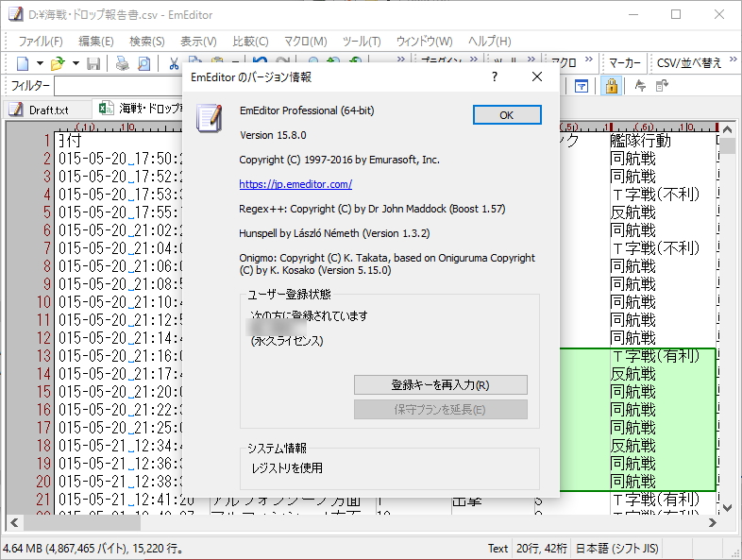Click the vertical scrollbar up arrow
Image resolution: width=742 pixels, height=560 pixels.
click(x=728, y=128)
